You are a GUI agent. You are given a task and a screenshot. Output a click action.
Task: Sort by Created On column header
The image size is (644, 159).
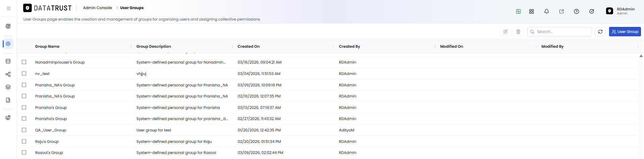click(248, 46)
